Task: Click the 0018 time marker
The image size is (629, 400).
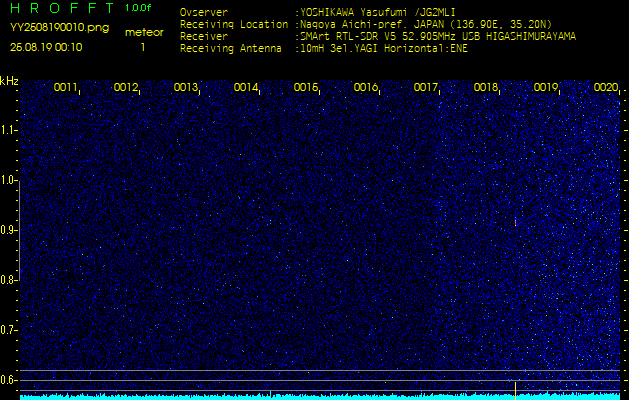Action: [x=485, y=87]
